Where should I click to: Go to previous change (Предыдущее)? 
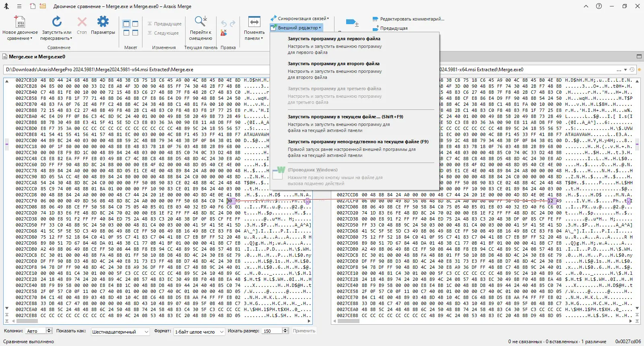pos(164,24)
